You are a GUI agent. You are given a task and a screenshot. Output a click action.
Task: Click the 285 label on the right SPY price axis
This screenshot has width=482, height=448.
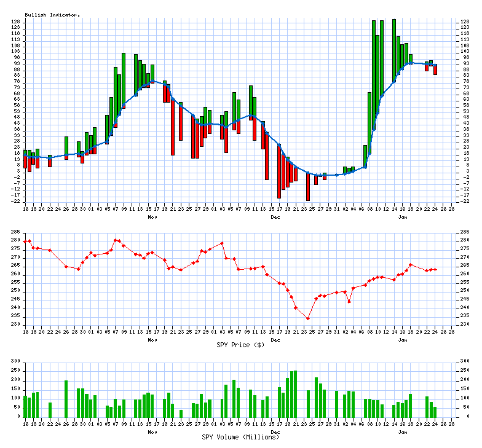pyautogui.click(x=465, y=232)
